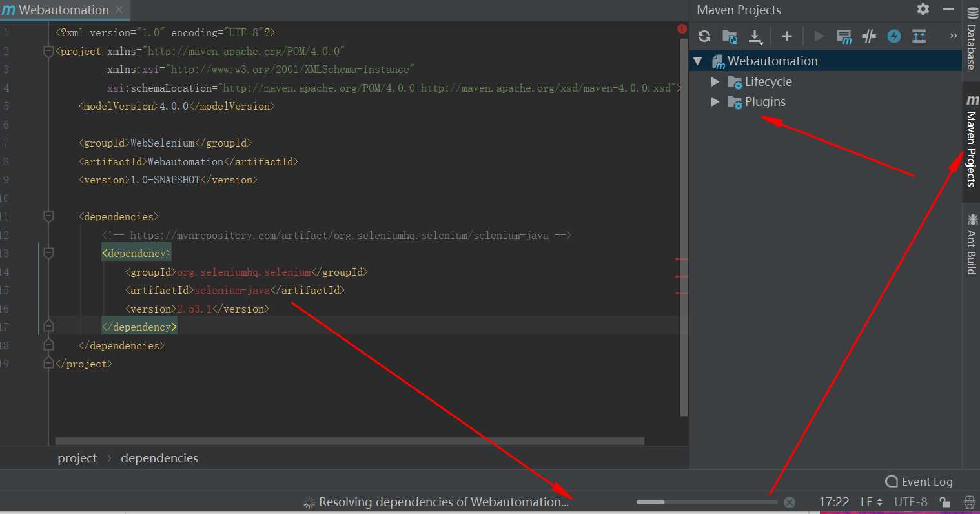Run the selected Maven build
The height and width of the screenshot is (514, 980).
(819, 36)
